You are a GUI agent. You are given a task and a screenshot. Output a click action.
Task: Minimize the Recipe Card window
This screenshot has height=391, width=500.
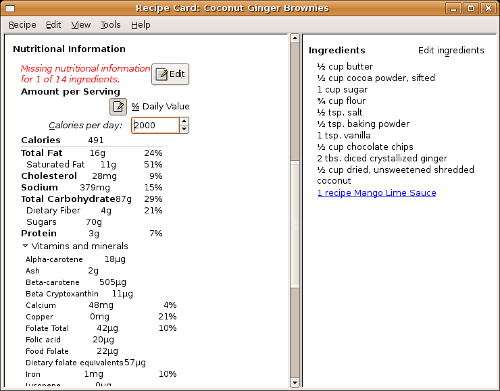coord(453,8)
